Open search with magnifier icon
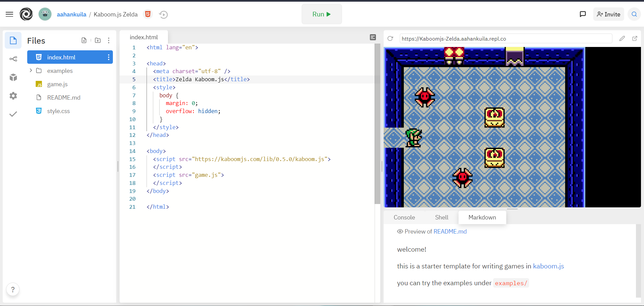The height and width of the screenshot is (306, 644). 634,14
